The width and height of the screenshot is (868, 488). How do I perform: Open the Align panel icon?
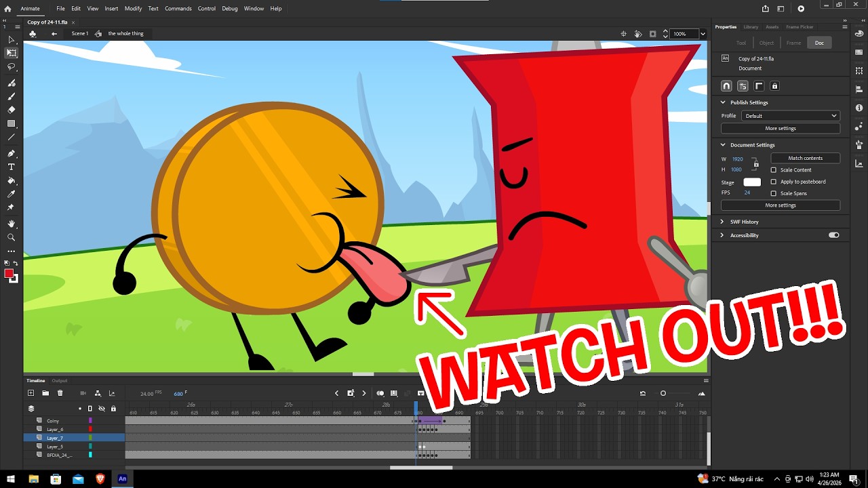click(859, 89)
